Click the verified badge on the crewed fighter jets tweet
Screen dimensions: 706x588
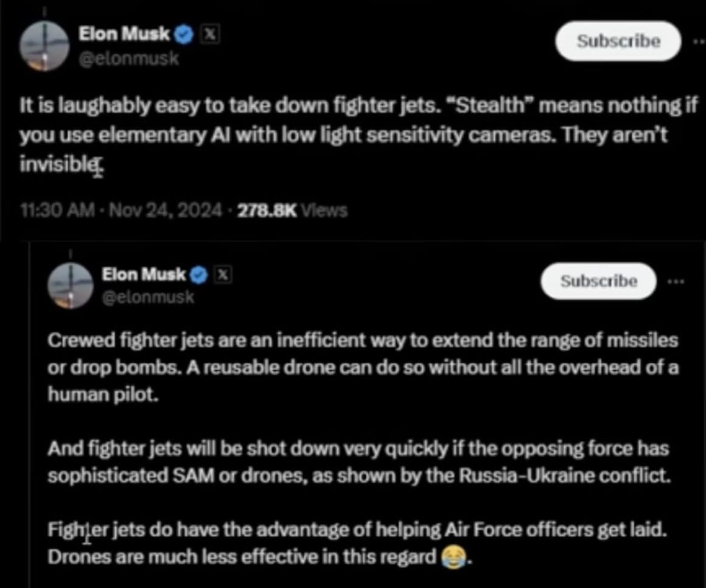[199, 275]
